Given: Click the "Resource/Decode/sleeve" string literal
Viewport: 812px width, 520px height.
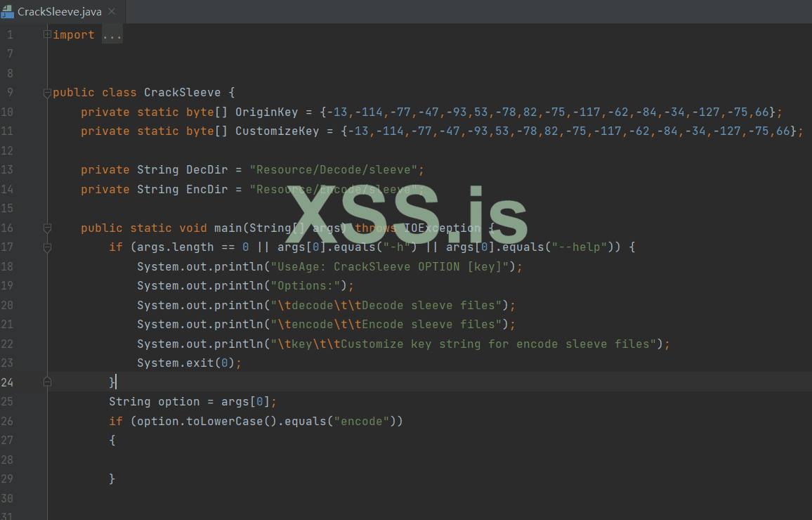Looking at the screenshot, I should click(334, 170).
